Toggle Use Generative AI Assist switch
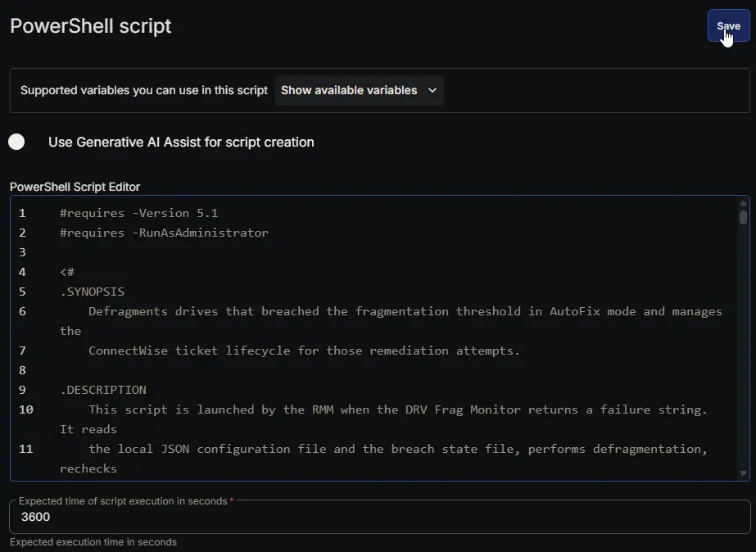The image size is (756, 552). [16, 142]
